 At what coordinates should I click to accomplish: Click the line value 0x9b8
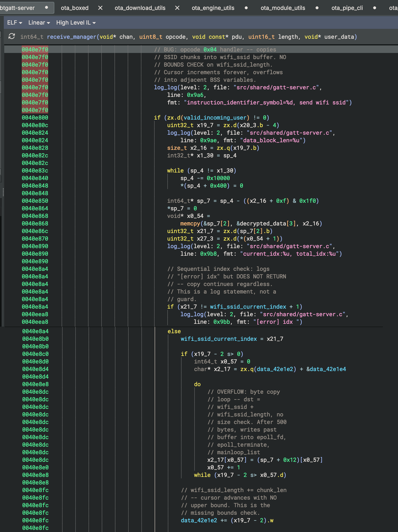point(208,254)
